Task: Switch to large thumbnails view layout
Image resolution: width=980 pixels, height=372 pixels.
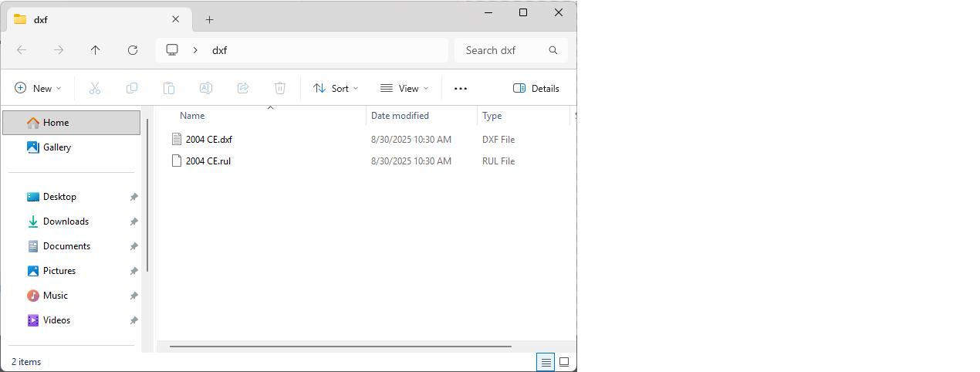Action: click(564, 362)
